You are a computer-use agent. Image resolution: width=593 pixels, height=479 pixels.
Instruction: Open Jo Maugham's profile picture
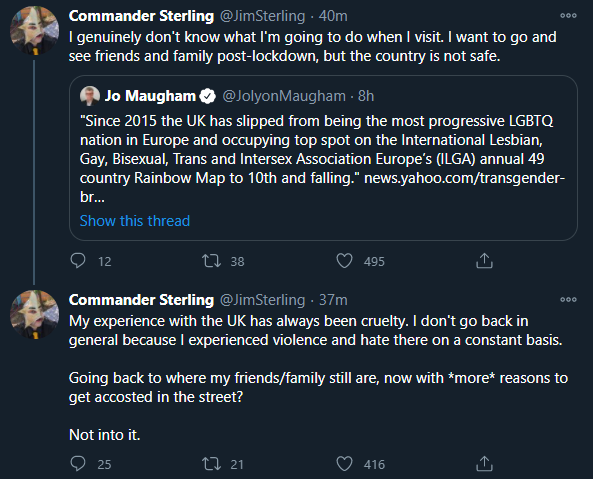click(90, 96)
